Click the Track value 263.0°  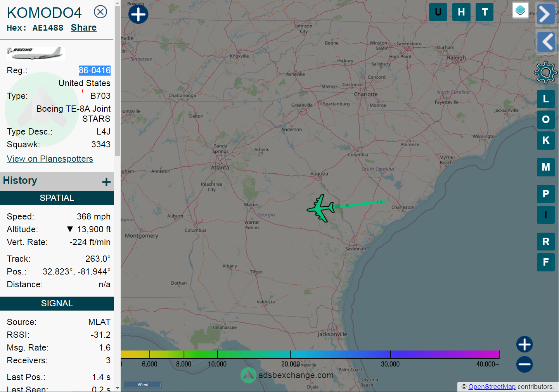[98, 259]
